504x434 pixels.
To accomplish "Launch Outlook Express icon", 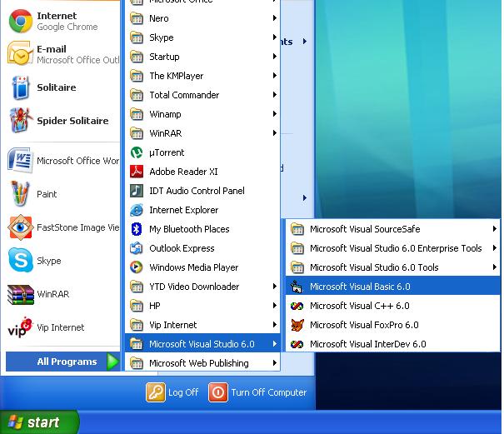I will pos(137,248).
